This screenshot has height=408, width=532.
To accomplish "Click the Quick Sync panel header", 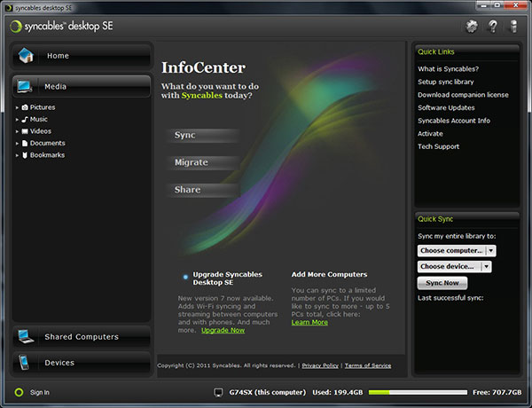I will 467,219.
